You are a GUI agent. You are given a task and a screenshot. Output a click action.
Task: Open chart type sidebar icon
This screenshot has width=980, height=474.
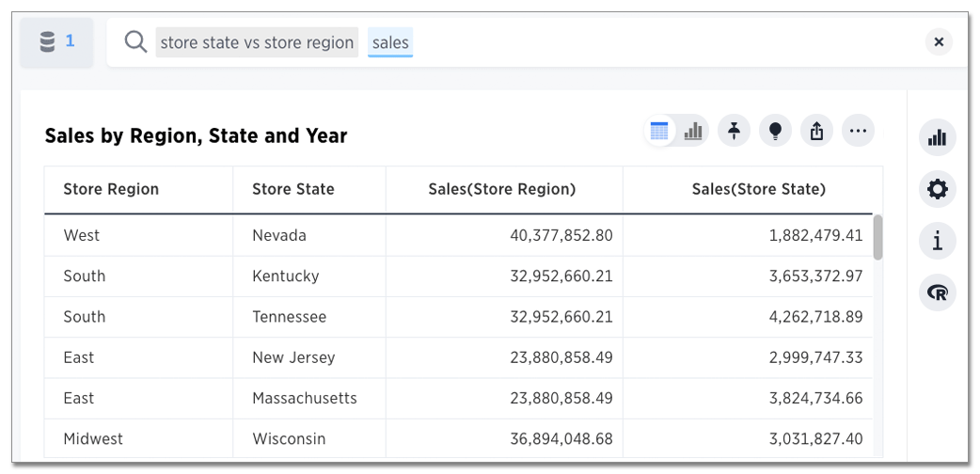click(x=937, y=138)
